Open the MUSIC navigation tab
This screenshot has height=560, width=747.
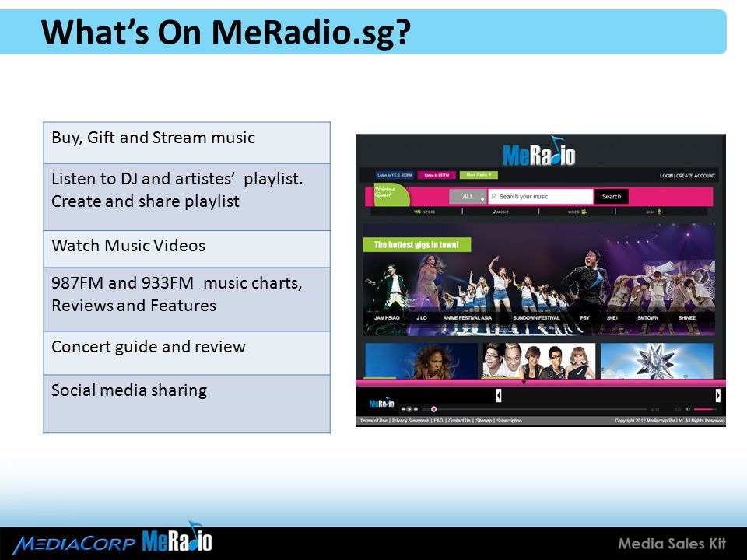pyautogui.click(x=500, y=212)
